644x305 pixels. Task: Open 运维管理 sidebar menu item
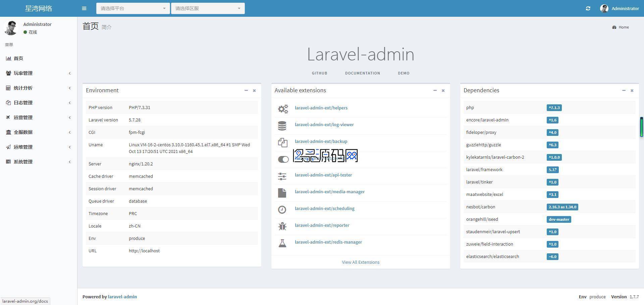[x=39, y=147]
